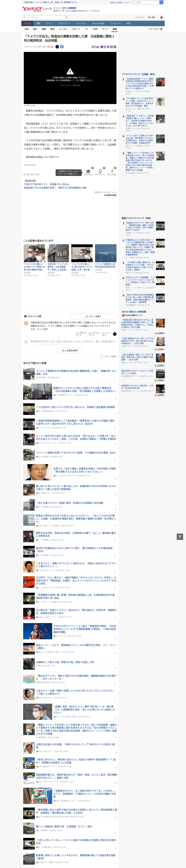Click khb東日本放送 source link below article
Image resolution: width=186 pixels, height=868 pixels.
pos(110,195)
